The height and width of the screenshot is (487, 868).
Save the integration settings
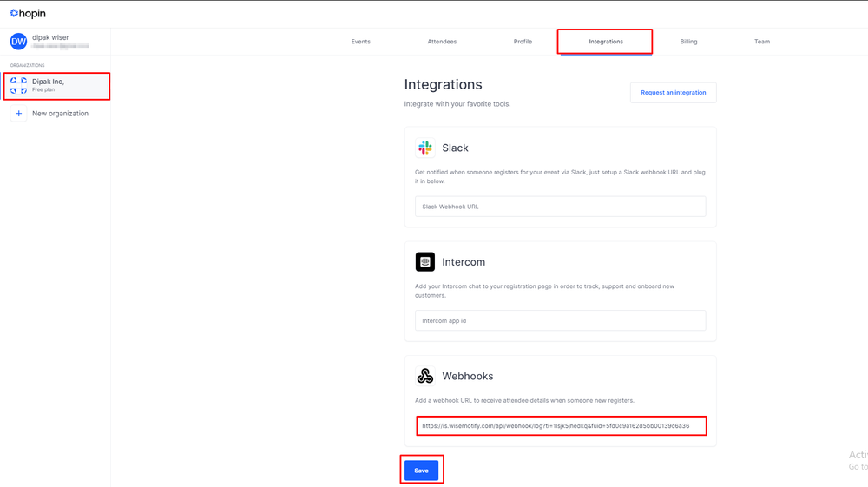(421, 471)
